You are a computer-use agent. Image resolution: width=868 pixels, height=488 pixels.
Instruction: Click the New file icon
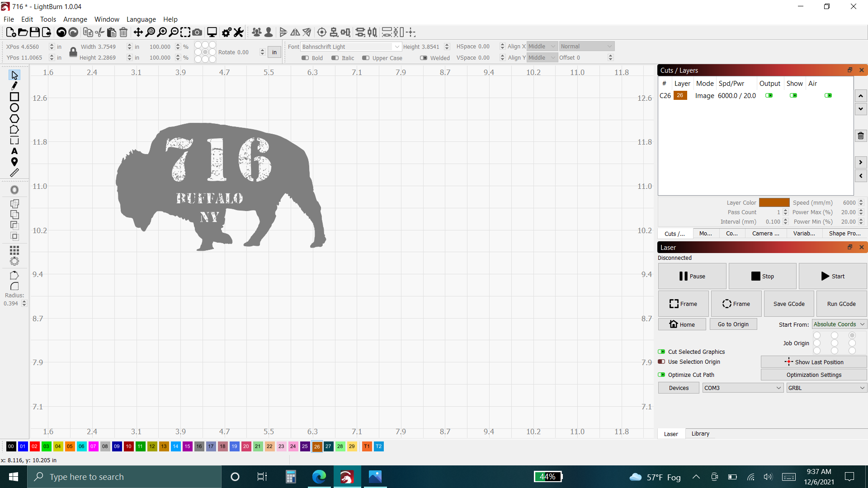pos(11,32)
